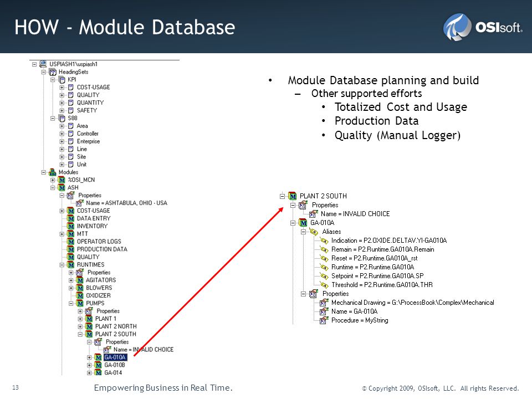This screenshot has width=532, height=399.
Task: Click the Procedure property icon
Action: (x=324, y=320)
